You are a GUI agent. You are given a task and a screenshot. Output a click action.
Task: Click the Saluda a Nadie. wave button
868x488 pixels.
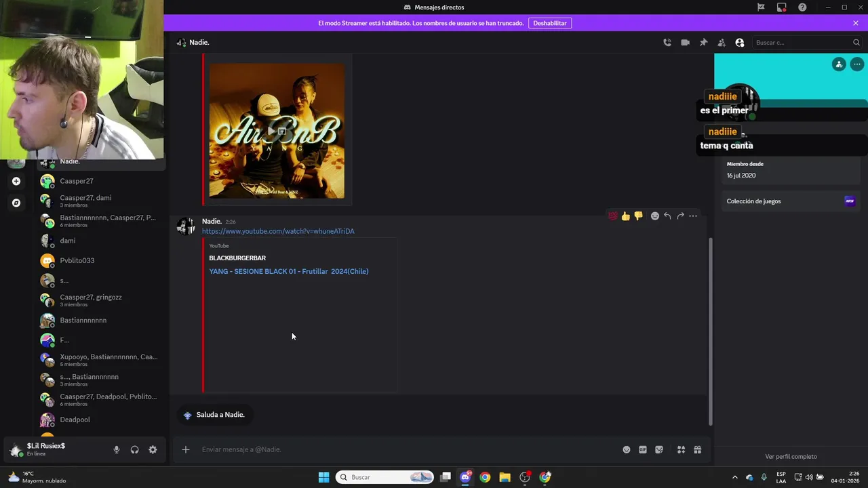coord(215,415)
